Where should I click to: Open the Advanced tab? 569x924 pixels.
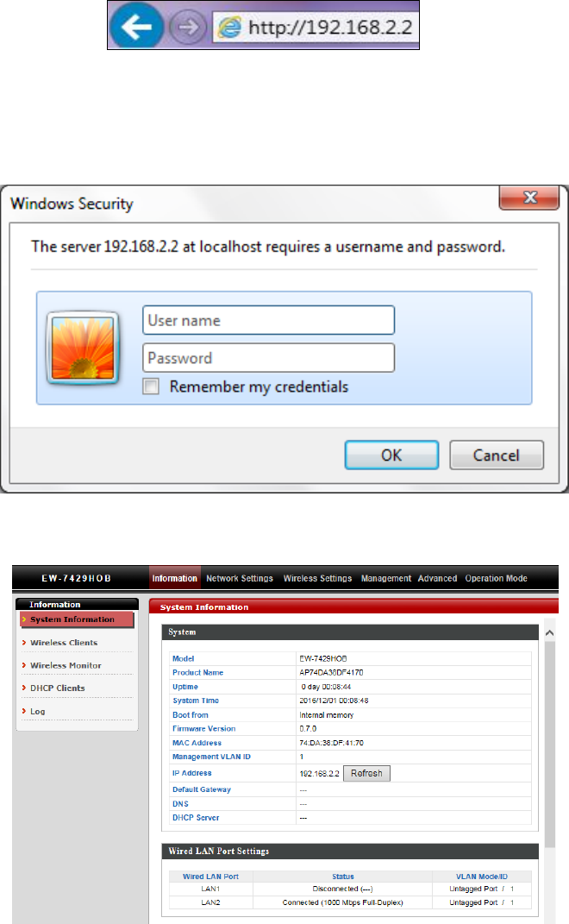click(x=437, y=578)
